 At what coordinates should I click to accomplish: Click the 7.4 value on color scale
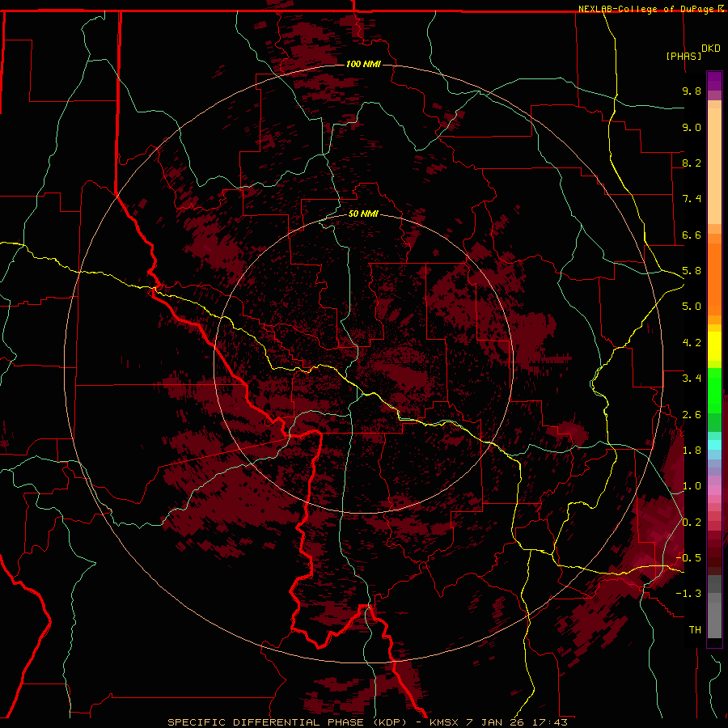click(692, 199)
